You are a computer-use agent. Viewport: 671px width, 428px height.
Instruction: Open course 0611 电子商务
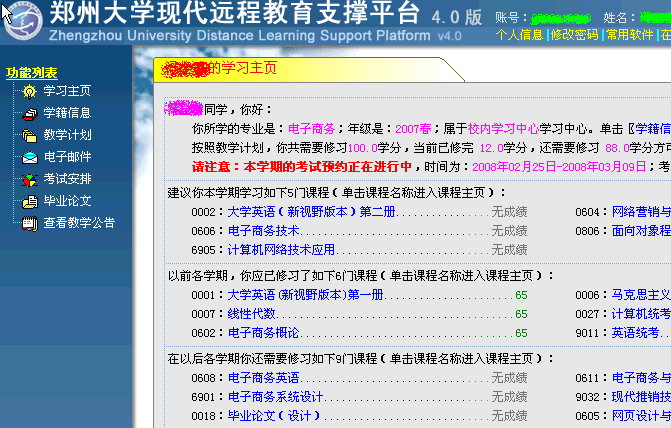coord(641,377)
